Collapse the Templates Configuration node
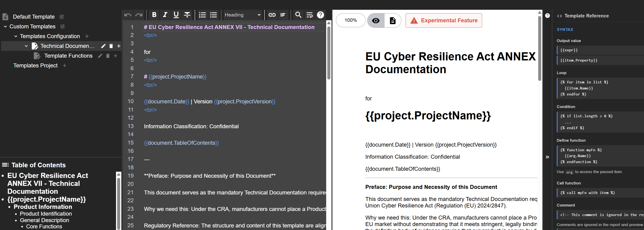The width and height of the screenshot is (644, 230). pos(16,36)
